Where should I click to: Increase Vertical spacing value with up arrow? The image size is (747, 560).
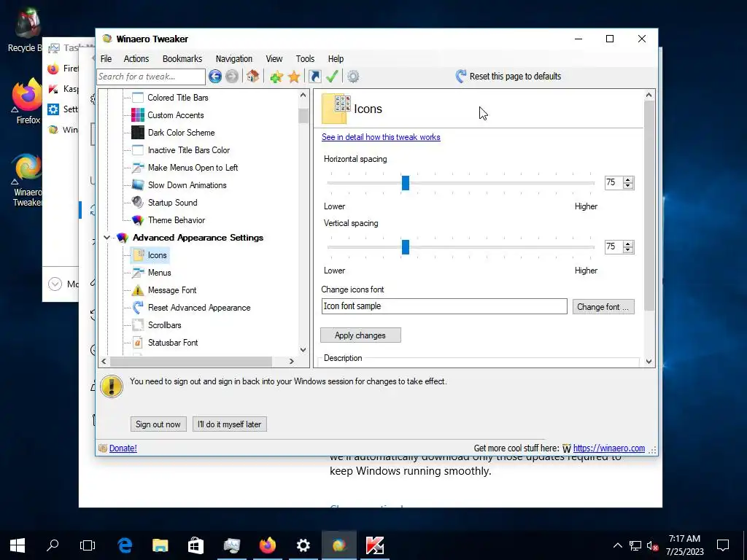(x=628, y=244)
